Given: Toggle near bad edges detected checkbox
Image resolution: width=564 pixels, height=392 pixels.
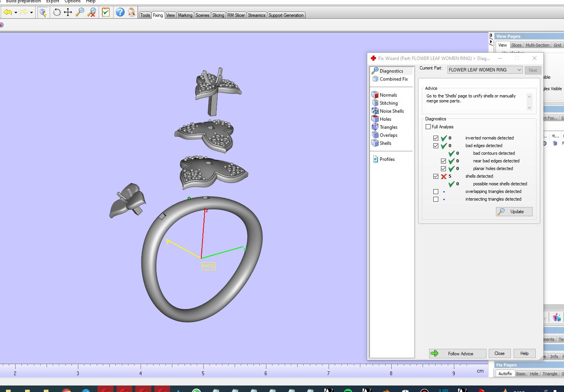Looking at the screenshot, I should [443, 161].
